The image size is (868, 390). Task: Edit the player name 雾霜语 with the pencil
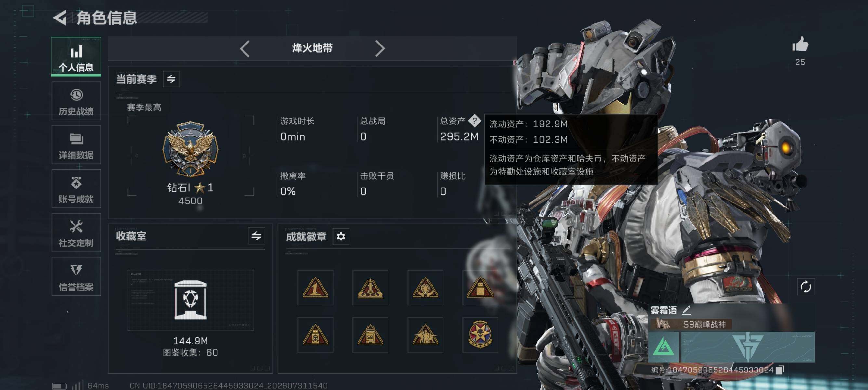686,310
